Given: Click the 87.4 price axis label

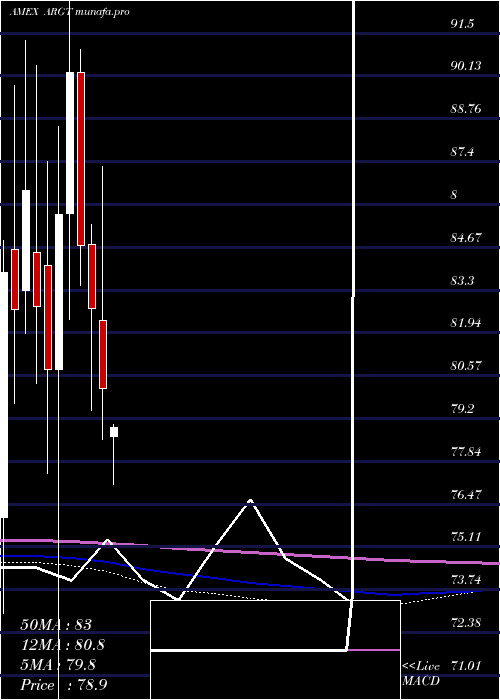Looking at the screenshot, I should [x=462, y=152].
